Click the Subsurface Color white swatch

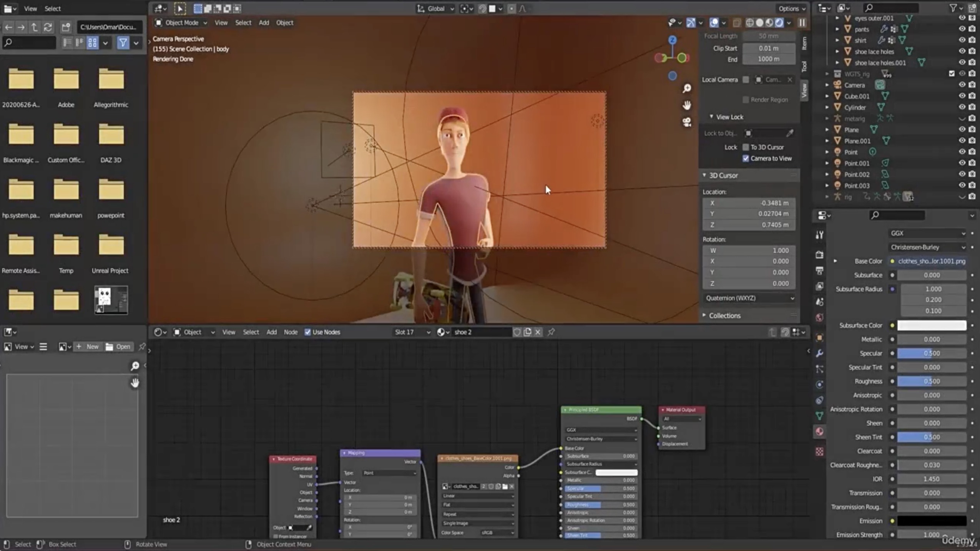[x=931, y=325]
